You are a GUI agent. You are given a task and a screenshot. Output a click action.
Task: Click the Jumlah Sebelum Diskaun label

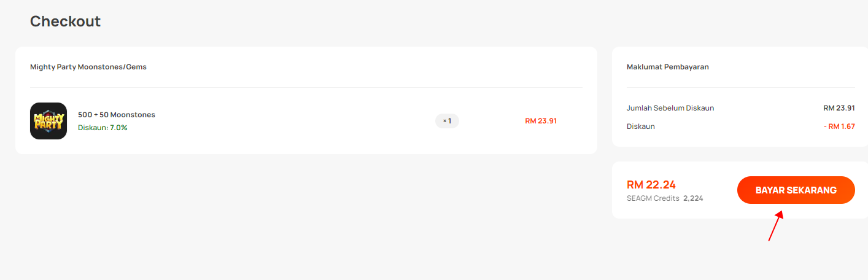[670, 108]
